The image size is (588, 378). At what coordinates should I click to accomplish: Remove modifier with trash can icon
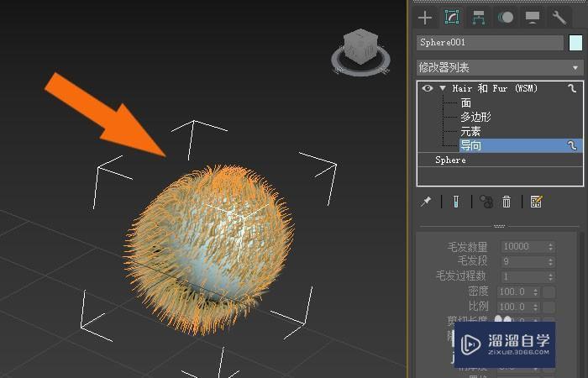coord(507,202)
